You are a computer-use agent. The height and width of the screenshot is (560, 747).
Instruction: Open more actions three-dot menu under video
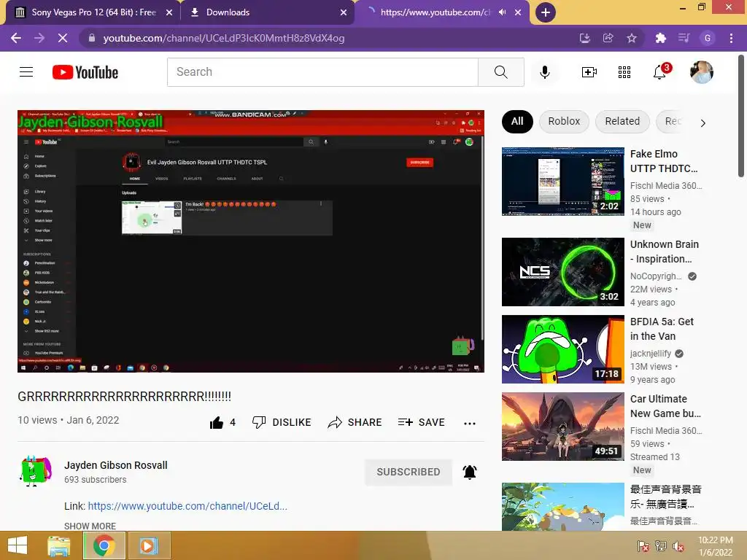470,424
